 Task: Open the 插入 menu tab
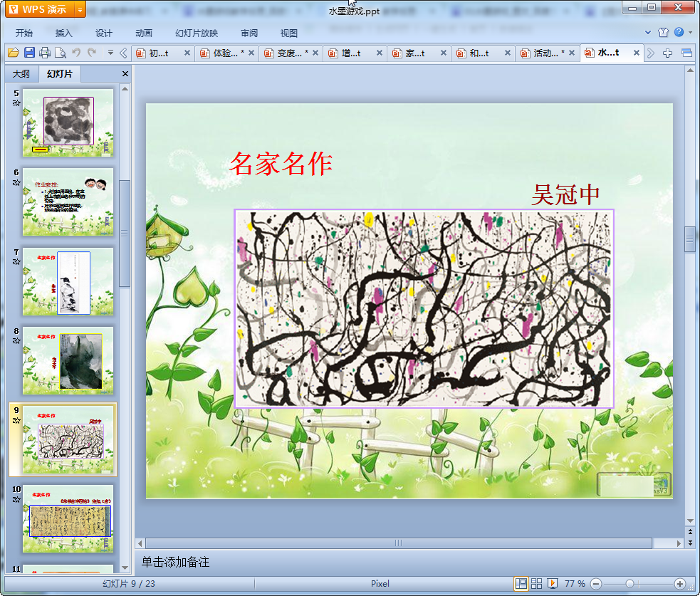point(64,33)
